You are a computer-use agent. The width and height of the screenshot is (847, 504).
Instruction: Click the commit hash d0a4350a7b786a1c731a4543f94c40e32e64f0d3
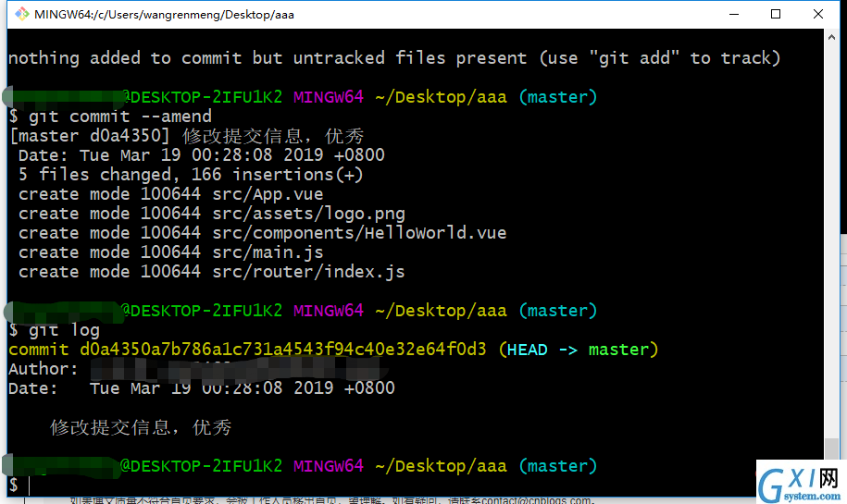[283, 350]
